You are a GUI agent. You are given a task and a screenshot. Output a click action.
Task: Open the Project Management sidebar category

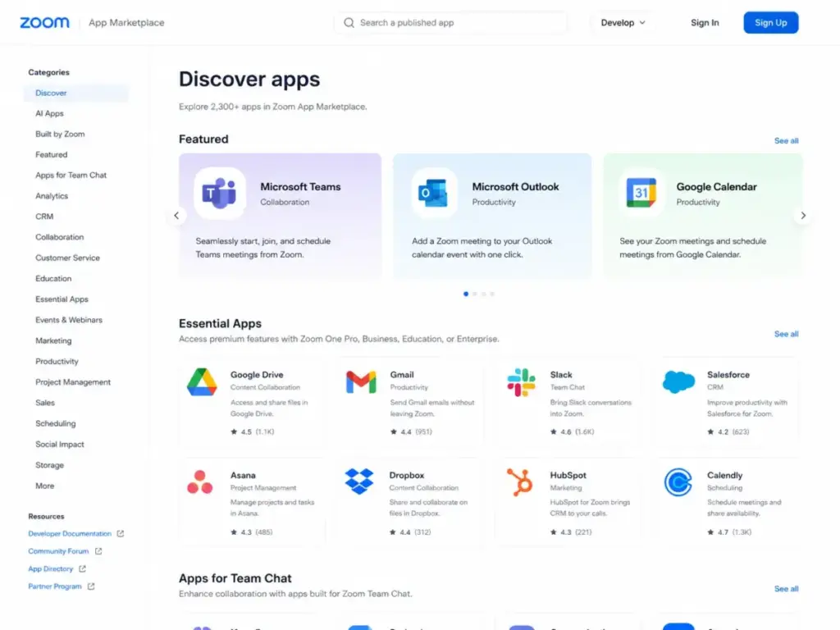click(73, 382)
